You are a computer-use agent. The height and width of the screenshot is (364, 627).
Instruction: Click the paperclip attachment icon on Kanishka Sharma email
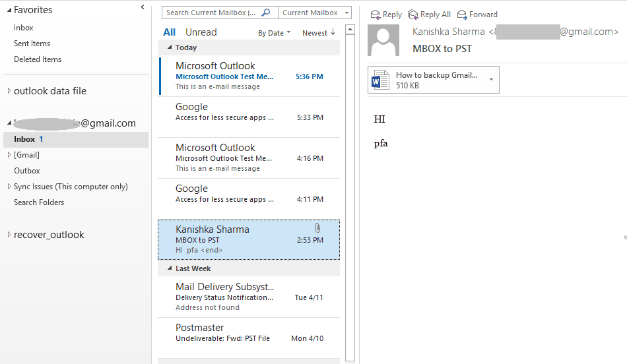317,228
